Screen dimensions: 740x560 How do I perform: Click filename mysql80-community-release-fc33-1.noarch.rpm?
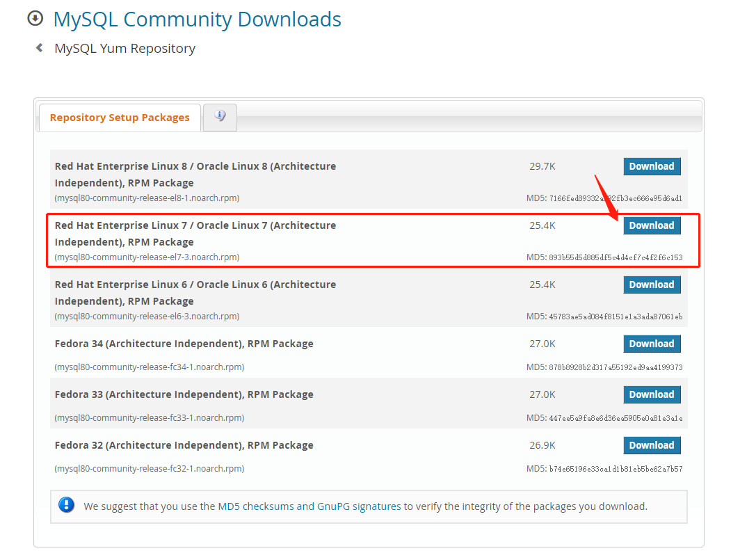[x=149, y=418]
